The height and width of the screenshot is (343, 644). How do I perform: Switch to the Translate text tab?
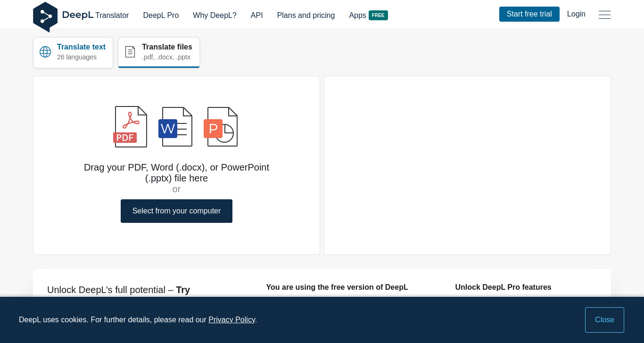pyautogui.click(x=73, y=53)
